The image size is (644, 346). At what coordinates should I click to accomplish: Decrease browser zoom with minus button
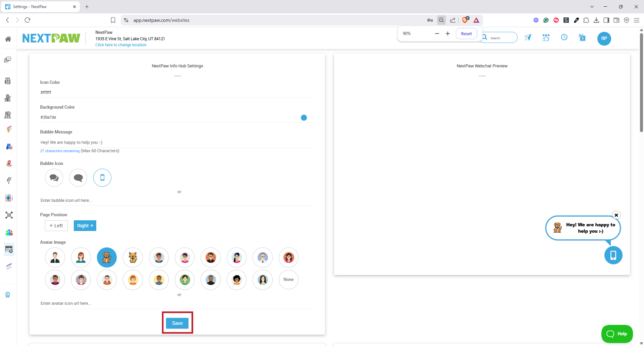[437, 34]
